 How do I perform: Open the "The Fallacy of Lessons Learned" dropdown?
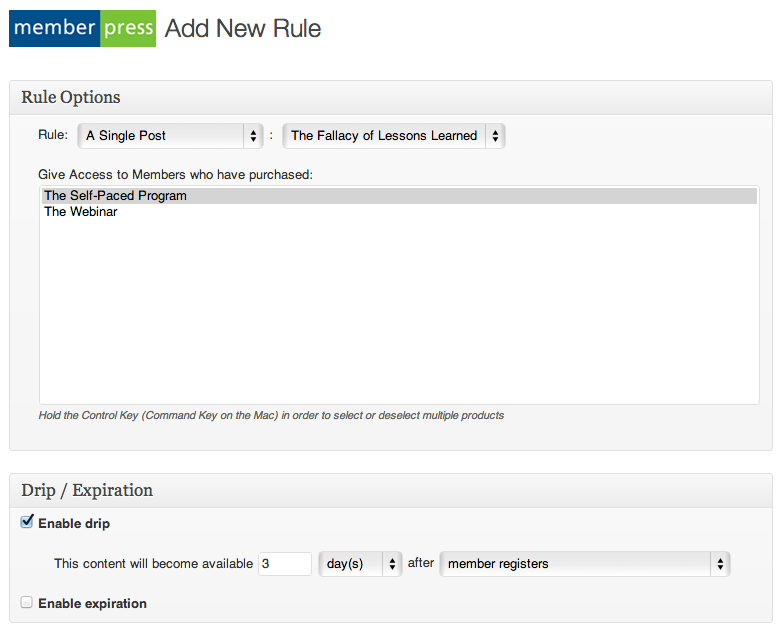(394, 136)
